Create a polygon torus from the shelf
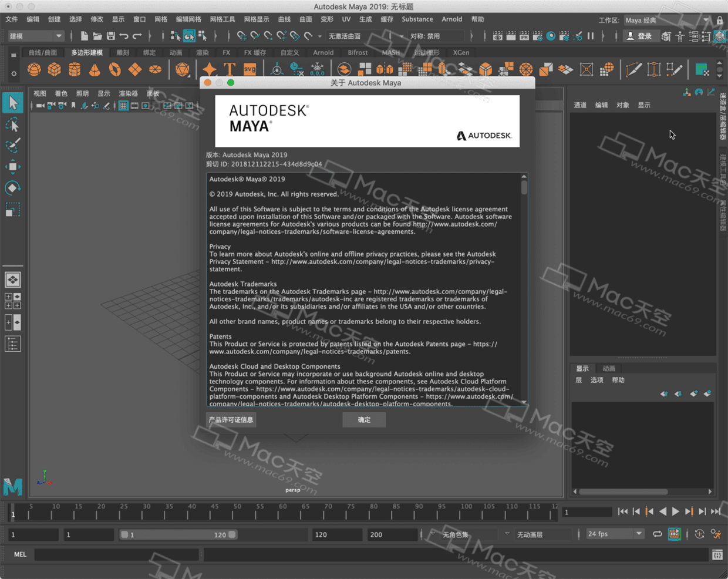The height and width of the screenshot is (579, 728). (114, 70)
